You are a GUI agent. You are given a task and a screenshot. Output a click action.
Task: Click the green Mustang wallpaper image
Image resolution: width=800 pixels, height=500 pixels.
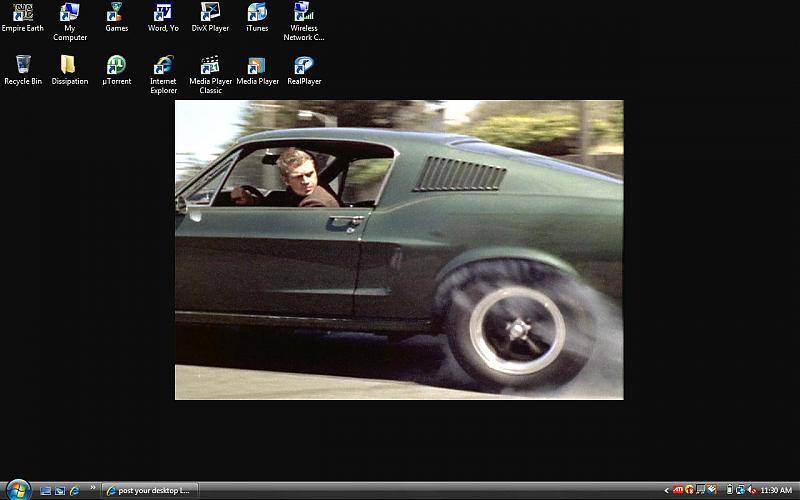pos(399,249)
